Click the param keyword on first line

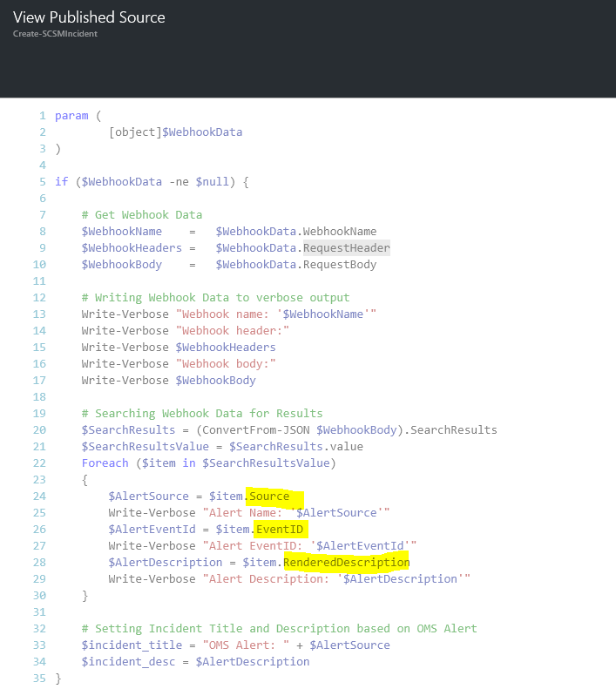click(71, 116)
